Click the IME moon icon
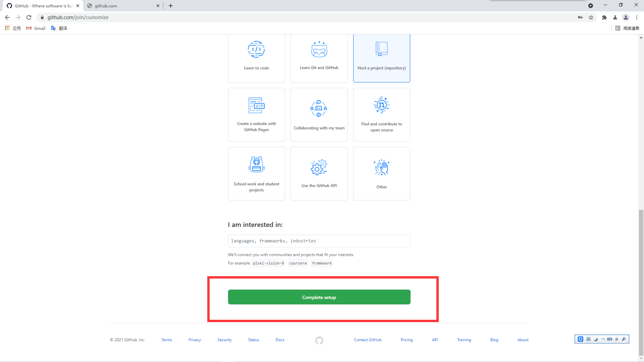 pos(596,339)
